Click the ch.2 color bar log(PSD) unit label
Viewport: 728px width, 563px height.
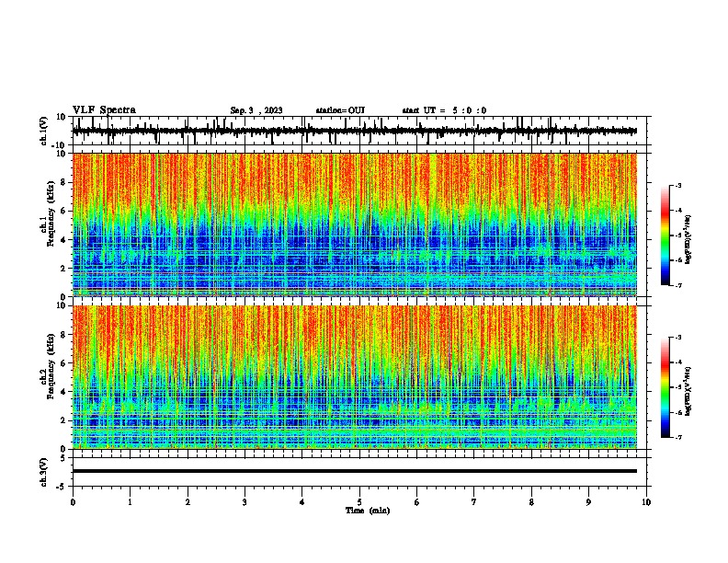[688, 391]
